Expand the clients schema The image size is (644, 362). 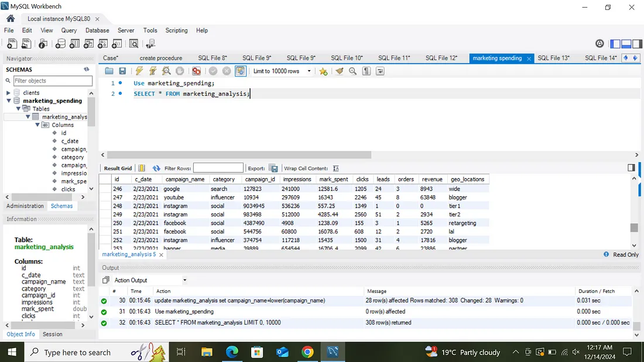tap(8, 93)
